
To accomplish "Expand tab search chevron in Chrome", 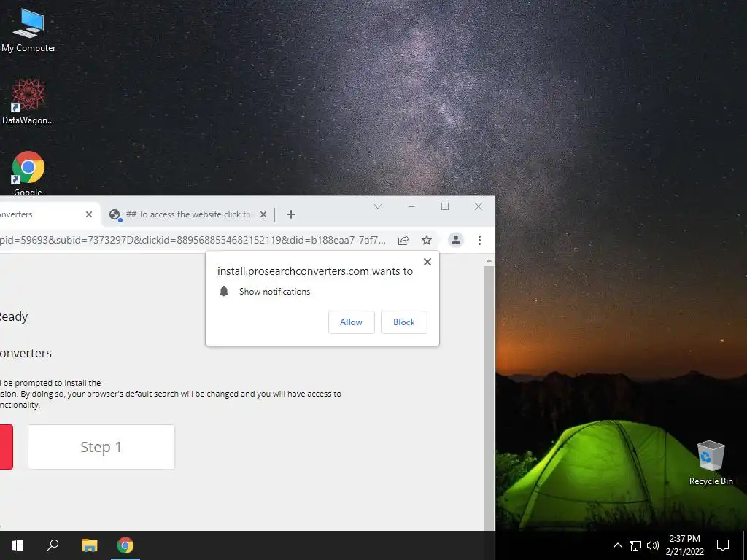I will click(378, 206).
